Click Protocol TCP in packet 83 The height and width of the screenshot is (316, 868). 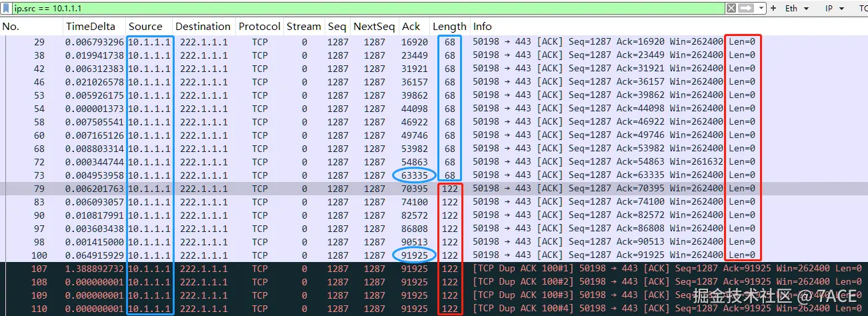click(259, 201)
